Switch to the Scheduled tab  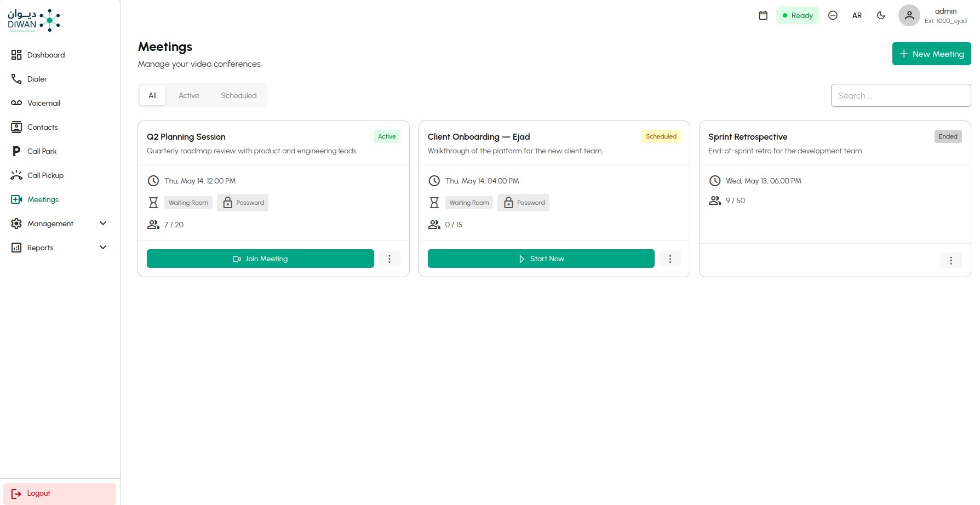tap(239, 95)
